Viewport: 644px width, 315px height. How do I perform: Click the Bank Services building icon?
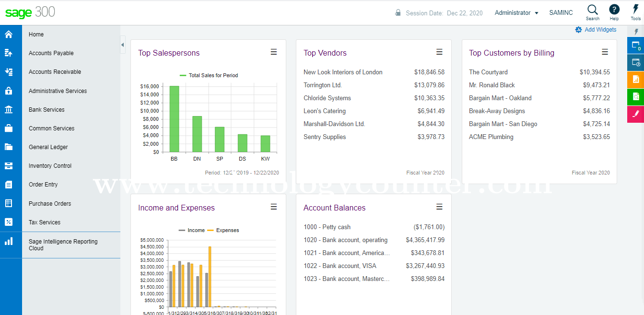pos(9,110)
